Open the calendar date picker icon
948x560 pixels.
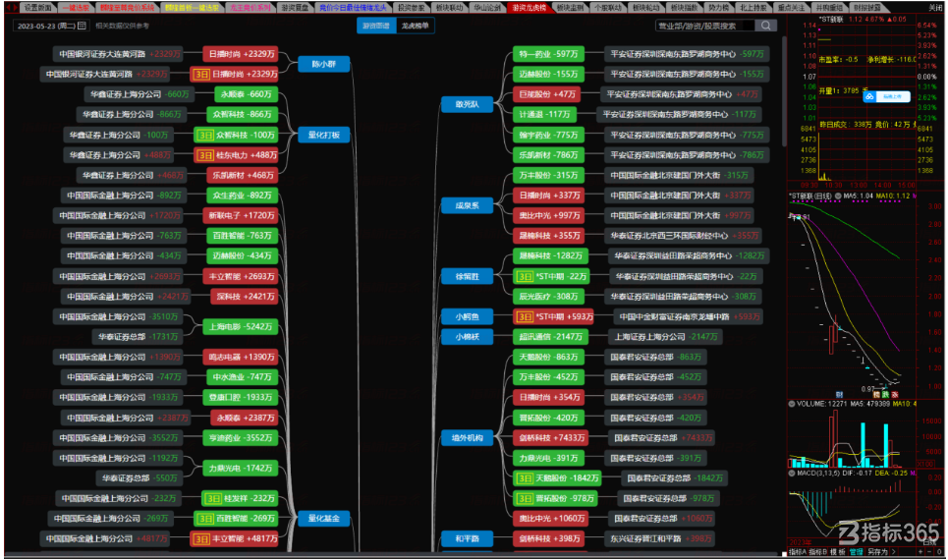[82, 26]
